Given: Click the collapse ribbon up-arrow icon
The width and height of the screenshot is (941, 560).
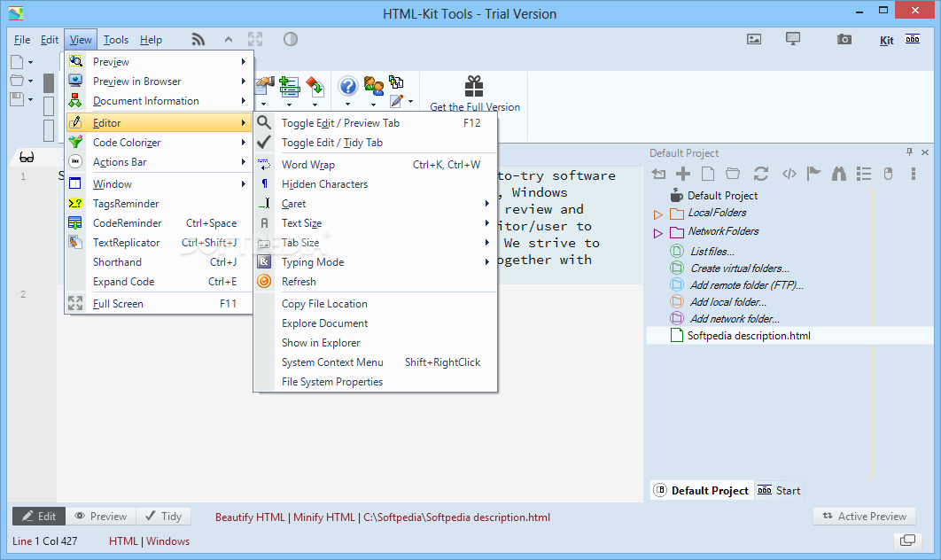Looking at the screenshot, I should [228, 40].
